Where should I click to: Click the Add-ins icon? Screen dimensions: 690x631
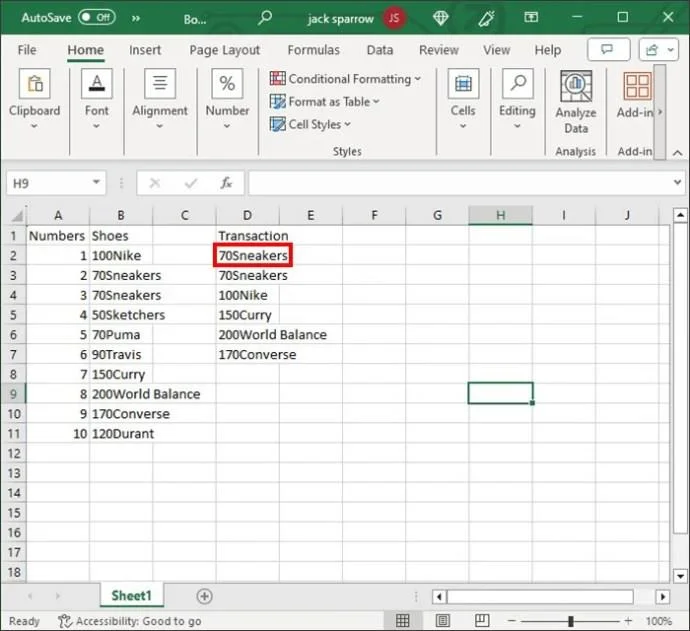(x=637, y=86)
